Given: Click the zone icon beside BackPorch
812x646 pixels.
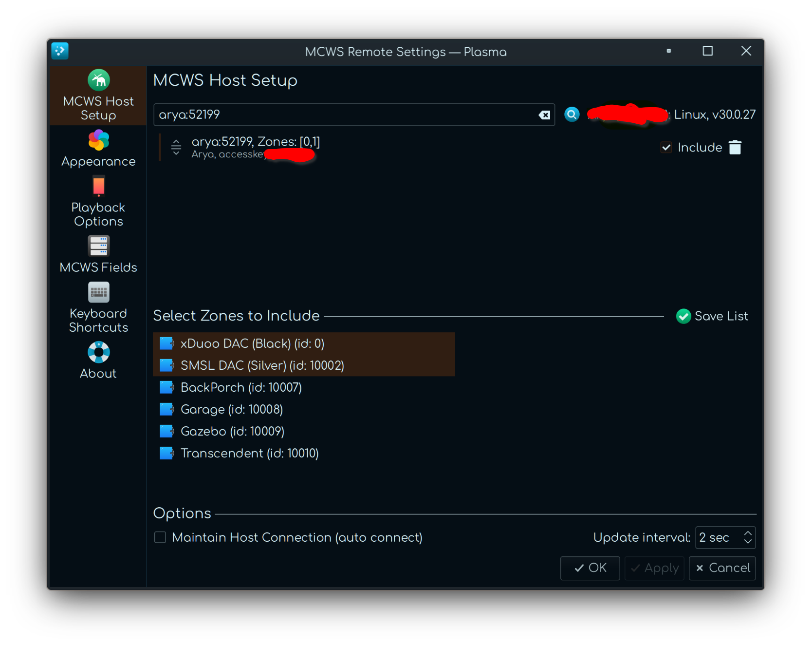Looking at the screenshot, I should pyautogui.click(x=166, y=387).
